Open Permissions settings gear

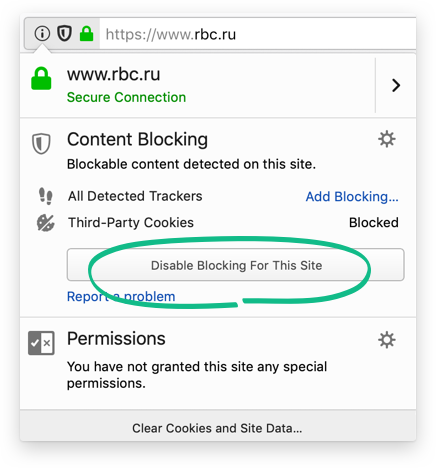tap(387, 340)
